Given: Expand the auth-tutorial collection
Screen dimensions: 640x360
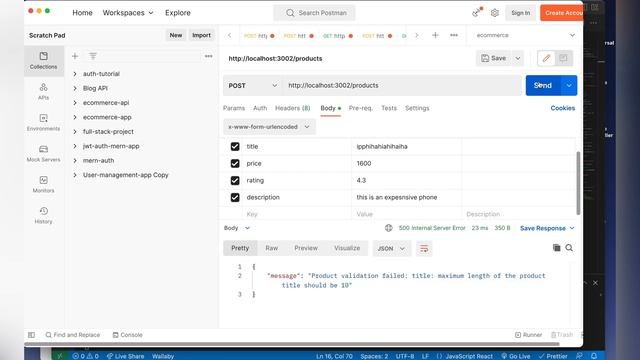Looking at the screenshot, I should 75,74.
